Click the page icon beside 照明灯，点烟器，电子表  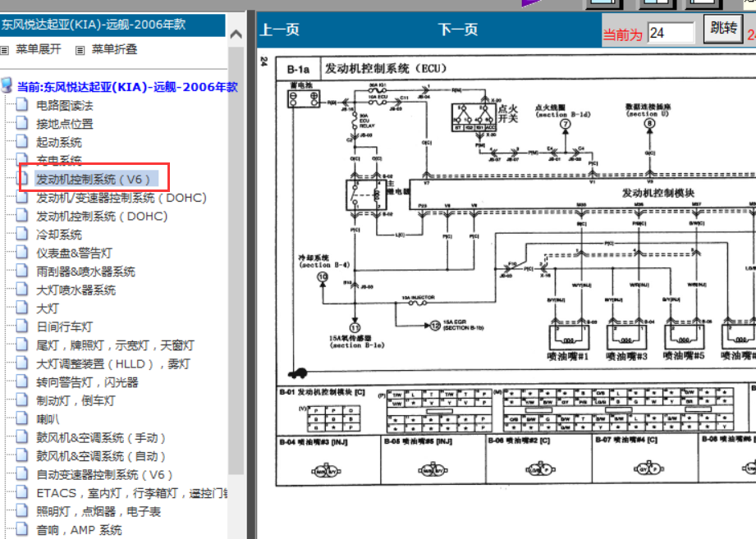point(21,509)
